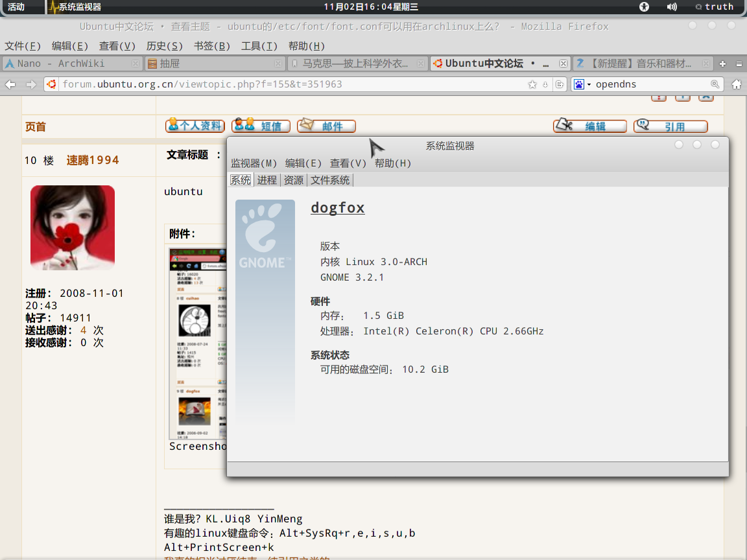The height and width of the screenshot is (560, 747).
Task: Click 系统监视器 app in top bar
Action: click(x=75, y=6)
